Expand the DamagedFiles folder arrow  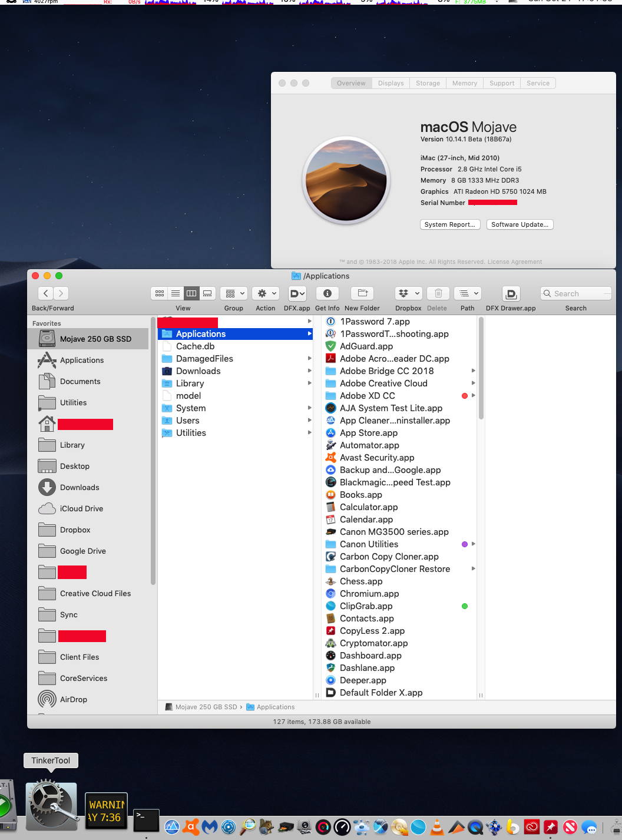[309, 359]
